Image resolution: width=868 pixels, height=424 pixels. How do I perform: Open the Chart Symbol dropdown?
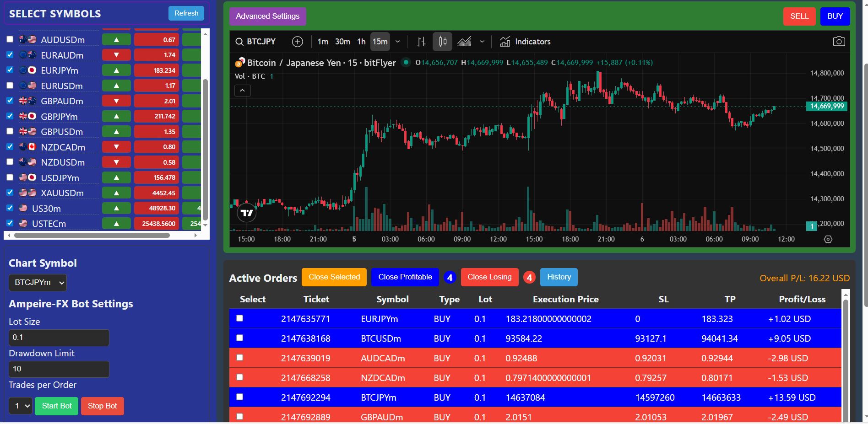[38, 282]
